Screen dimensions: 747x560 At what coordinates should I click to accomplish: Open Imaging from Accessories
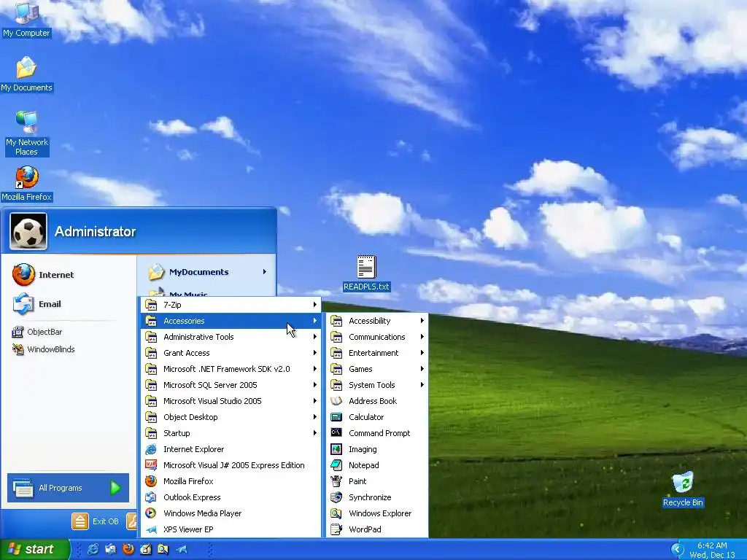click(x=377, y=449)
